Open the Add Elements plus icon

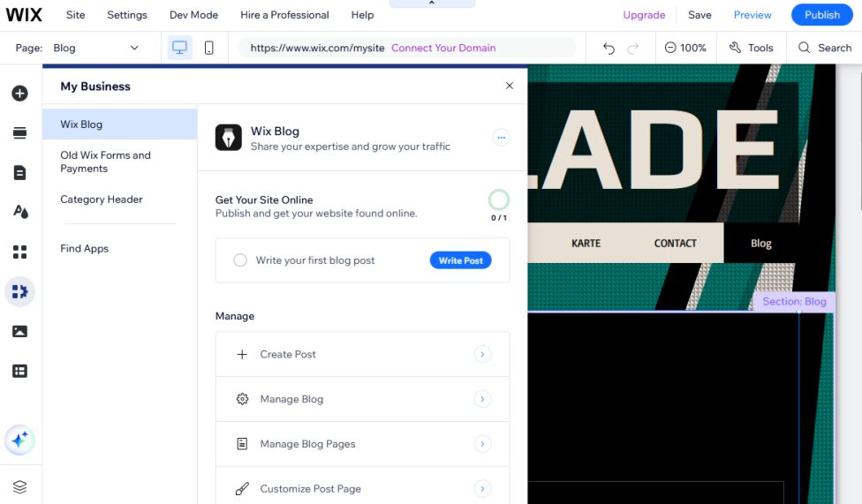click(x=19, y=93)
